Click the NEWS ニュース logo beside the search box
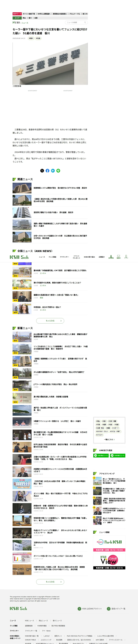This screenshot has height=644, width=138. click(20, 23)
